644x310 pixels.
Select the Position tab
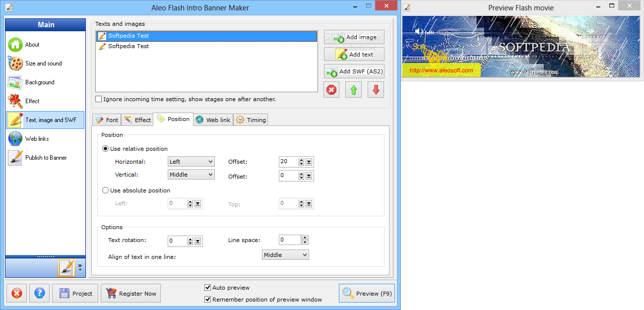[x=173, y=119]
